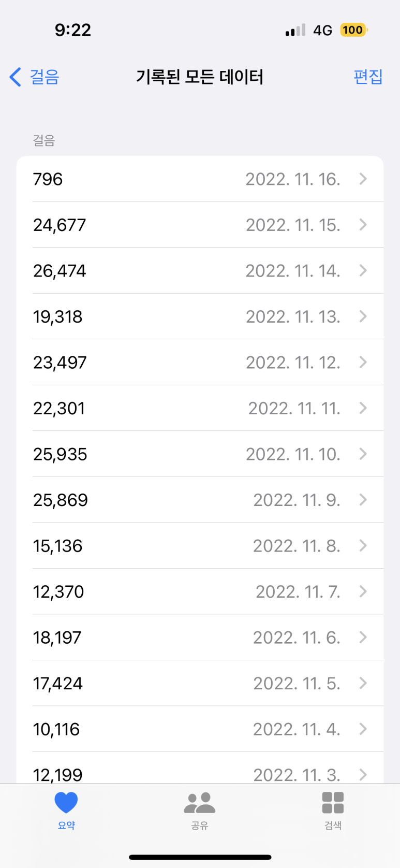The image size is (400, 868).
Task: Open the chevron for 2022. 11. 16. entry
Action: point(363,179)
